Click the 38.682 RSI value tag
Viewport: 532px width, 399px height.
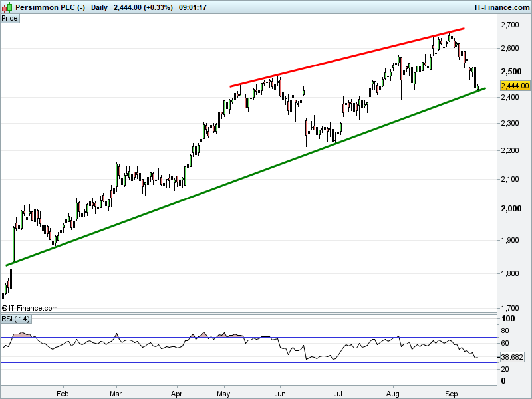[512, 357]
